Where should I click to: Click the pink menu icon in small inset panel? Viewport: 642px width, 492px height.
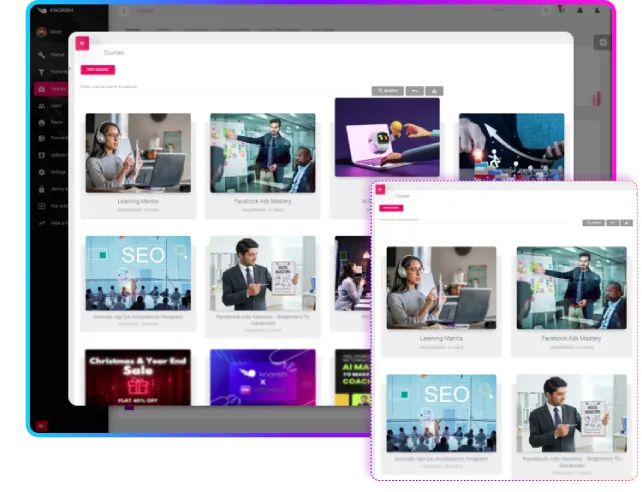coord(380,190)
